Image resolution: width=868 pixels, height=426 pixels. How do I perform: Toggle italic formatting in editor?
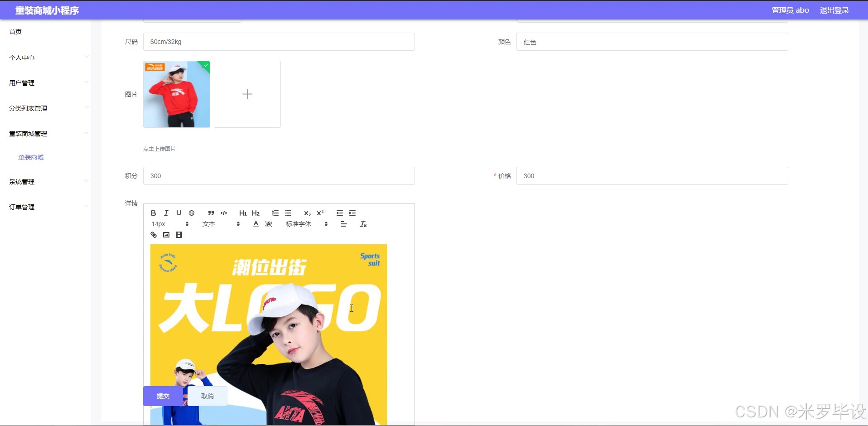[x=166, y=213]
